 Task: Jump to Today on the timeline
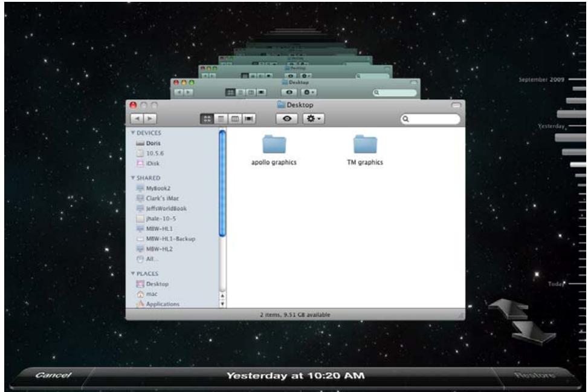556,284
